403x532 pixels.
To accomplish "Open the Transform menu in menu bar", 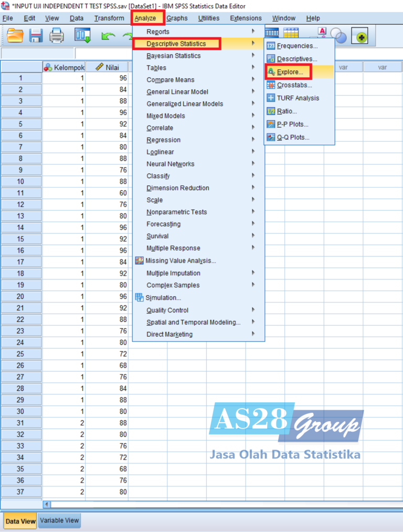I will pos(109,18).
